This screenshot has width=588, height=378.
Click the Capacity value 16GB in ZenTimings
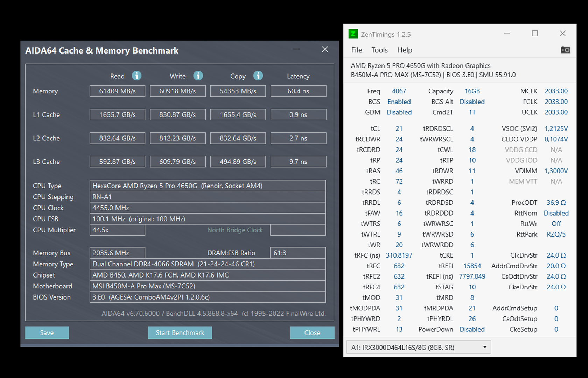pos(472,91)
